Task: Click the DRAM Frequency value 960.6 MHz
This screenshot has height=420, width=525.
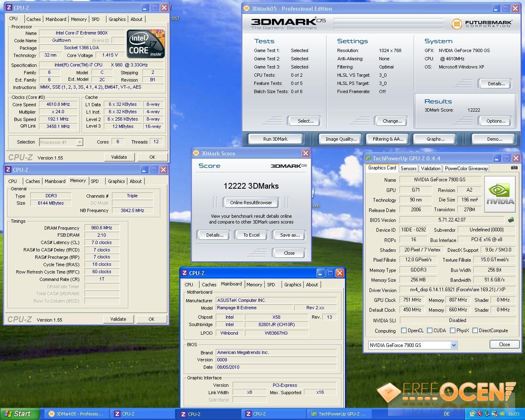Action: 102,228
